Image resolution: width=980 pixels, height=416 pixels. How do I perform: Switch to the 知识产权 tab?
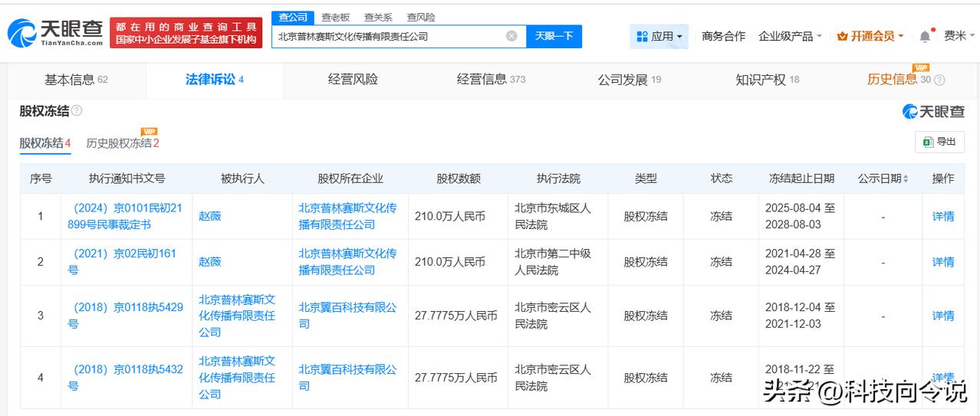click(x=767, y=80)
